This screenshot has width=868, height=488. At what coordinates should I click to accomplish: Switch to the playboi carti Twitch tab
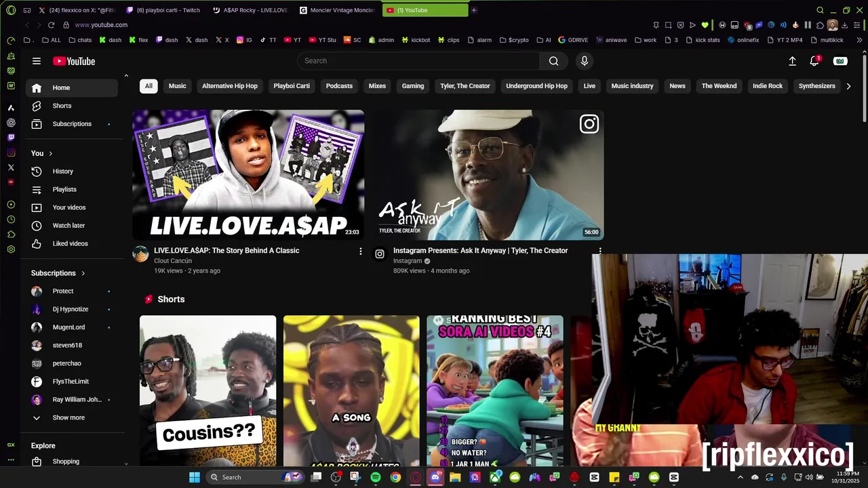pyautogui.click(x=163, y=10)
